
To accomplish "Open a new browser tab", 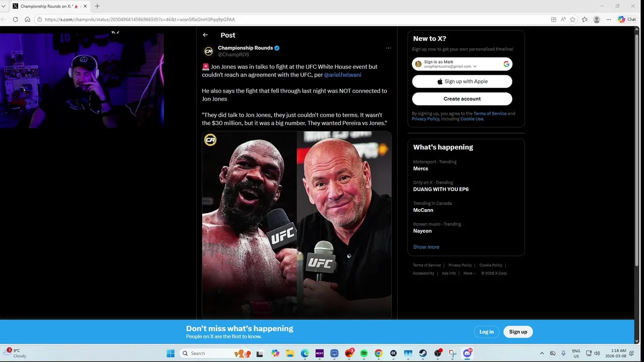I will click(97, 6).
